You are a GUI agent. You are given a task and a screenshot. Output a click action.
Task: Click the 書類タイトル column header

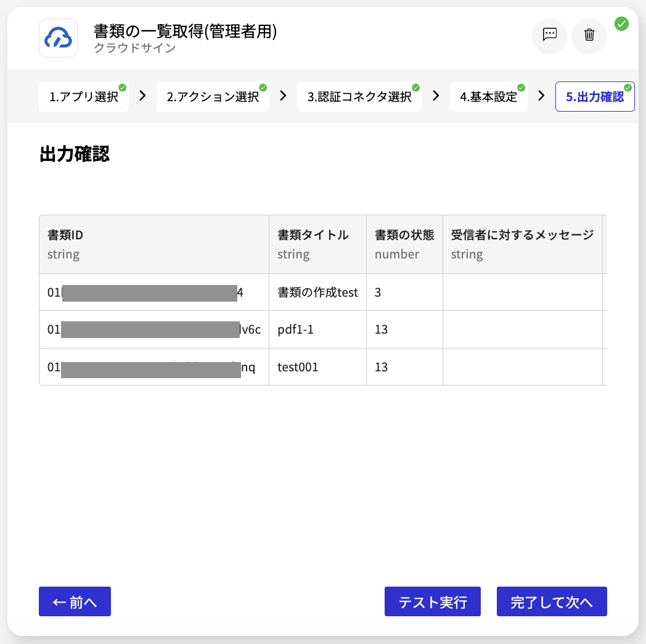coord(317,244)
